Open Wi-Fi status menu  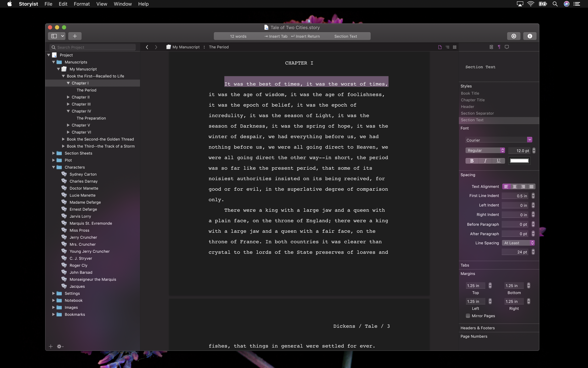click(x=531, y=4)
